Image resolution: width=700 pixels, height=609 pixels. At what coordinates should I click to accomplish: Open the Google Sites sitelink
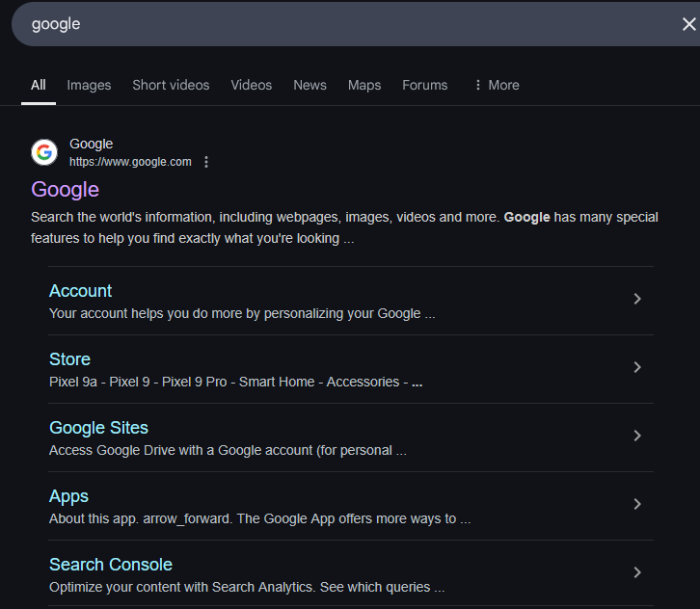pos(98,428)
